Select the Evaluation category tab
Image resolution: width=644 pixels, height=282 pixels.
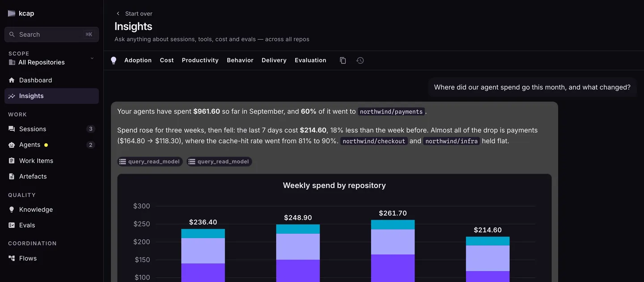pyautogui.click(x=310, y=60)
